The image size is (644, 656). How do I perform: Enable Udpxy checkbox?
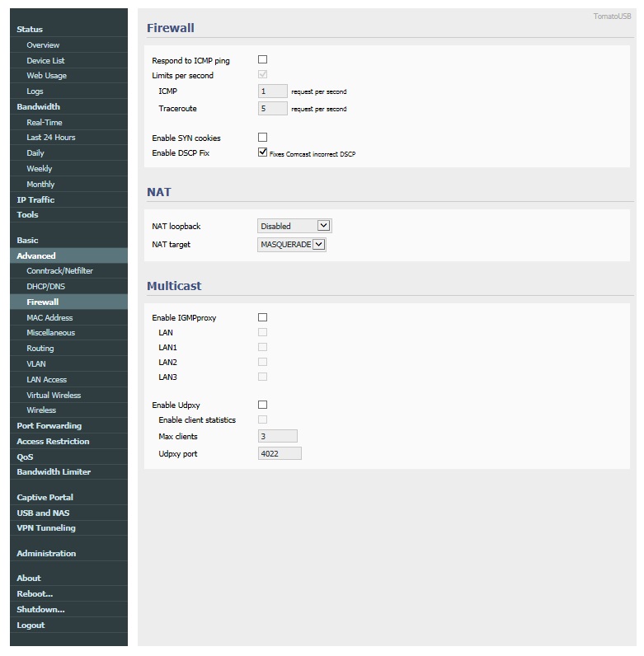262,405
